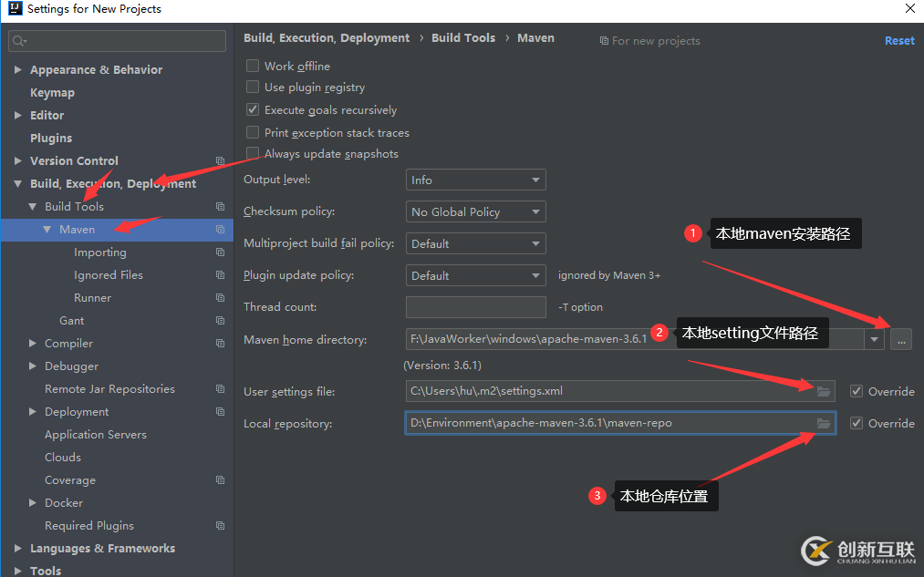The width and height of the screenshot is (924, 577).
Task: Click folder icon in Local repository field
Action: click(824, 423)
